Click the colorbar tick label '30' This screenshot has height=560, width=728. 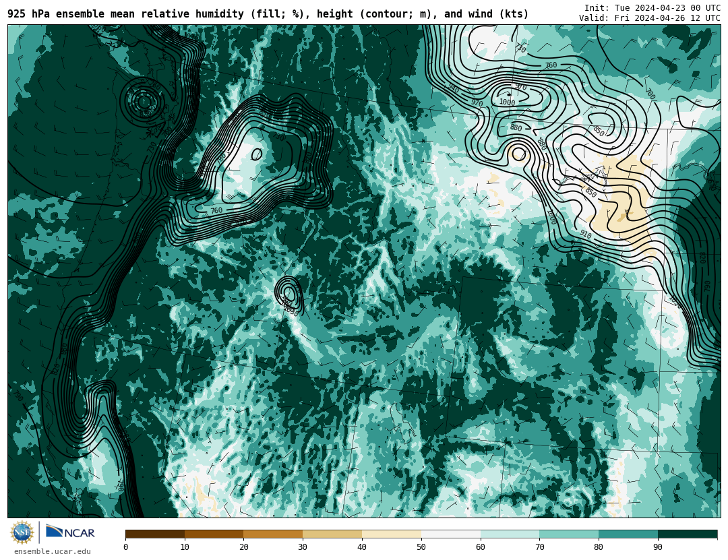pyautogui.click(x=303, y=547)
